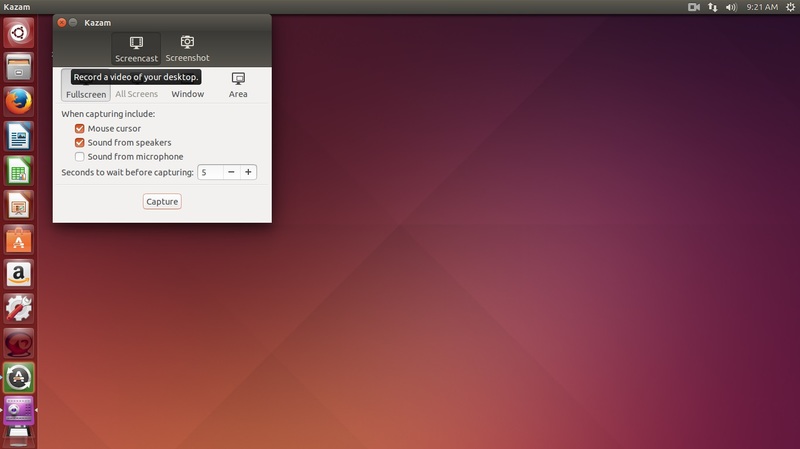Open System Settings gear-wrench icon
The height and width of the screenshot is (449, 800).
pos(19,309)
